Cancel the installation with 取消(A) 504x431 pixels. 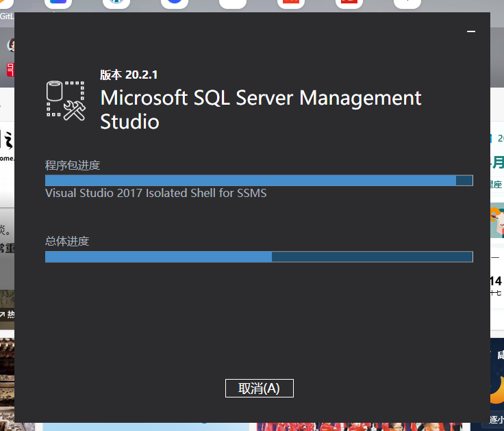[259, 388]
